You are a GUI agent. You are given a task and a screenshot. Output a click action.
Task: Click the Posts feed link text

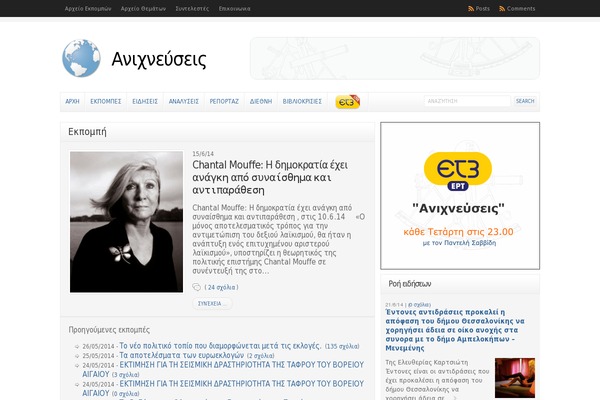click(x=483, y=8)
